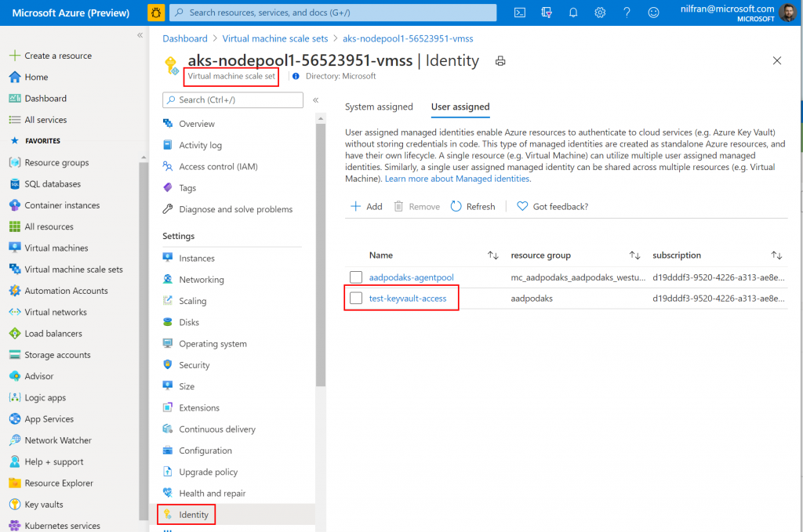Open the directory and subscription filter icon
This screenshot has height=532, width=803.
pos(547,13)
